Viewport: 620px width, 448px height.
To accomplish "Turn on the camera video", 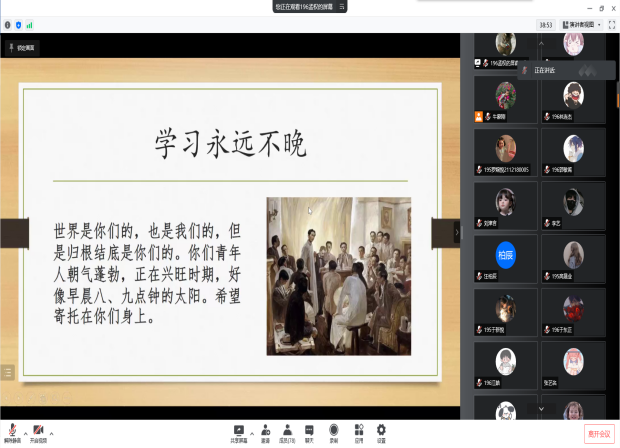I will tap(38, 430).
